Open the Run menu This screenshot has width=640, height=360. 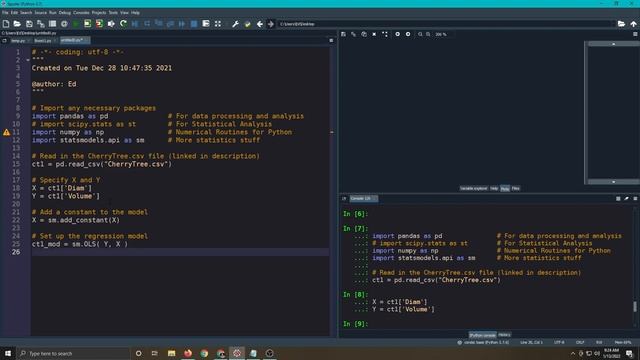53,13
